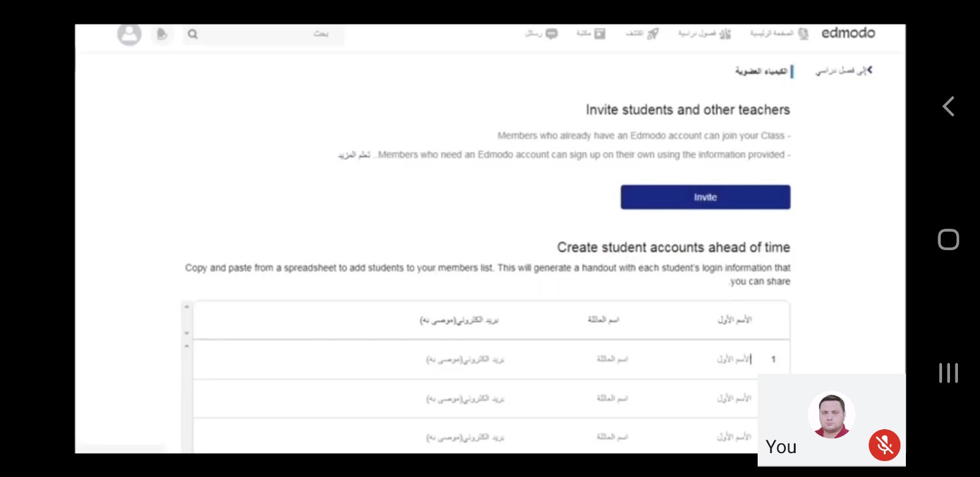Screen dimensions: 980x477
Task: Open Android recent apps button
Action: point(948,373)
